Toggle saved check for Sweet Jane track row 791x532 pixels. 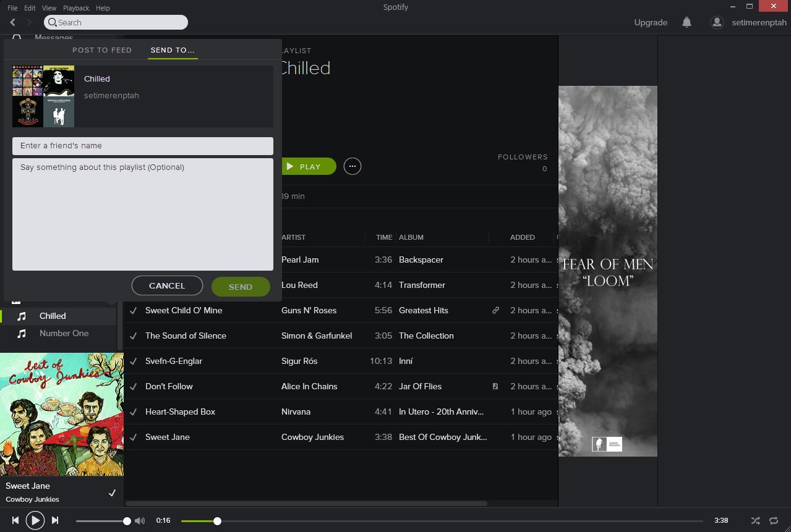pos(133,437)
